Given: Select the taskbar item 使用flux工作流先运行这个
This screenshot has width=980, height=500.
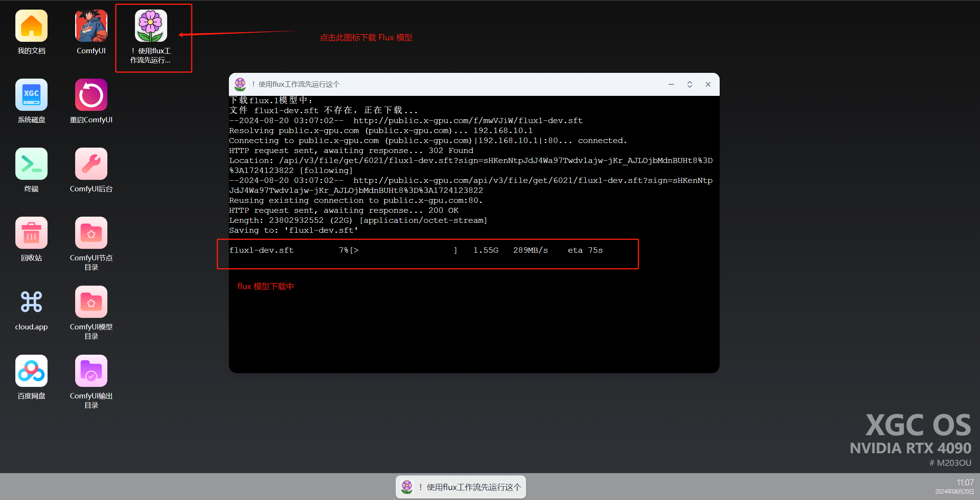Looking at the screenshot, I should (x=461, y=487).
